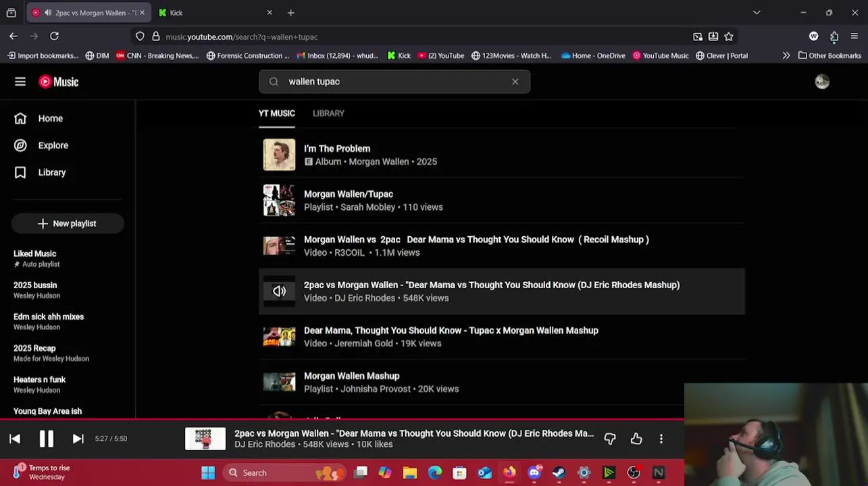Go back in browser history
Viewport: 868px width, 486px height.
[14, 36]
